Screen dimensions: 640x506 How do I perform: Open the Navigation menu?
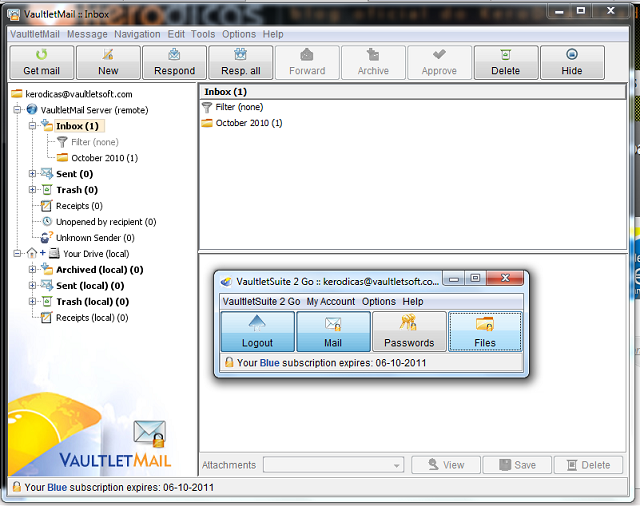point(137,34)
